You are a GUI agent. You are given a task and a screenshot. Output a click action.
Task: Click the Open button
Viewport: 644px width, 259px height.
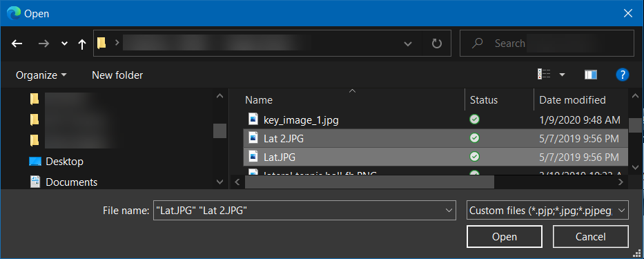click(505, 237)
